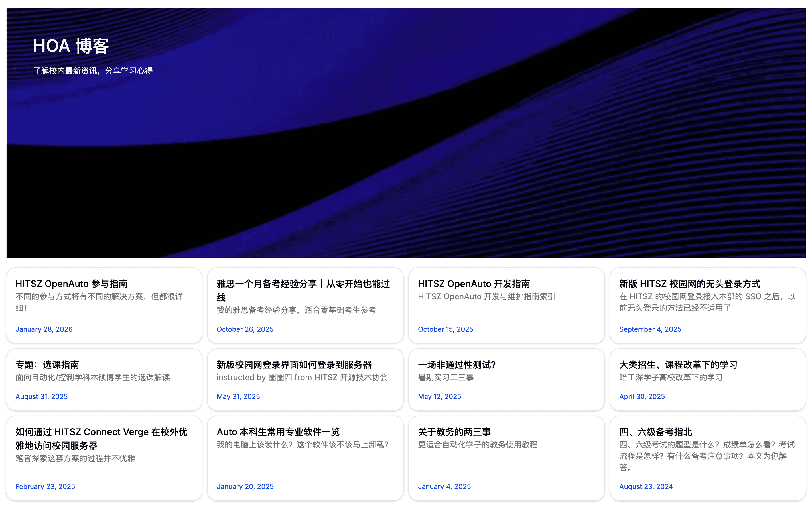Click the date 'January 20, 2025'

[245, 486]
